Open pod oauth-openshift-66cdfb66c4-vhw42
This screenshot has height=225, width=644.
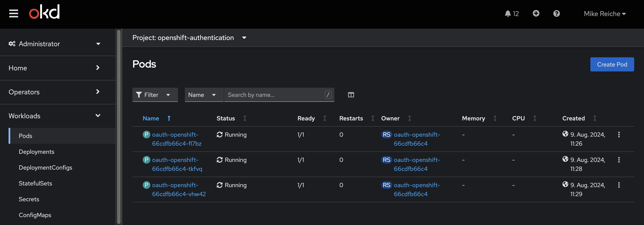[x=179, y=190]
